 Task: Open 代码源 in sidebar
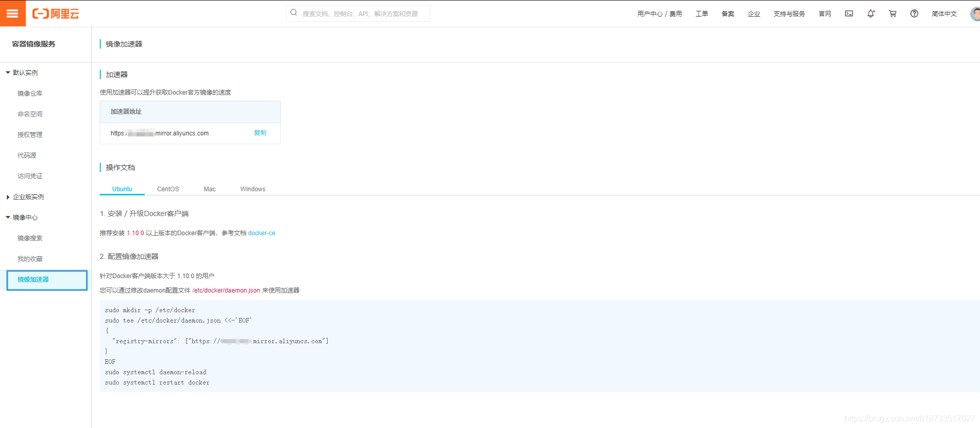[x=27, y=156]
